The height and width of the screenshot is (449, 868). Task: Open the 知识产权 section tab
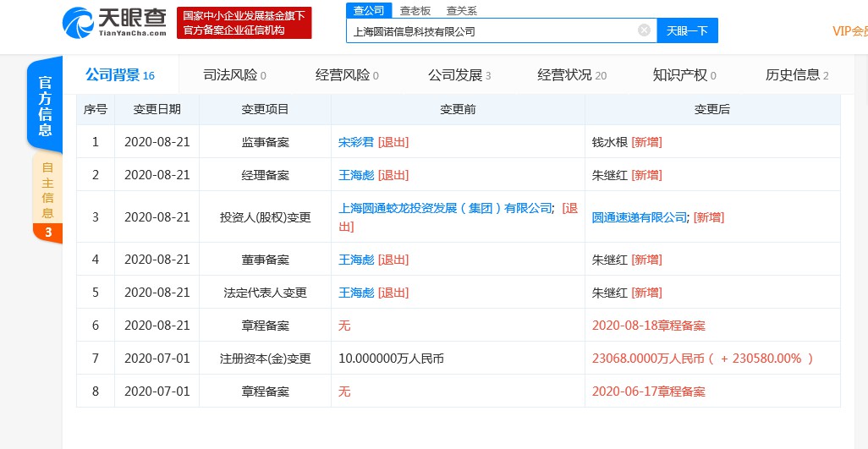click(x=684, y=75)
